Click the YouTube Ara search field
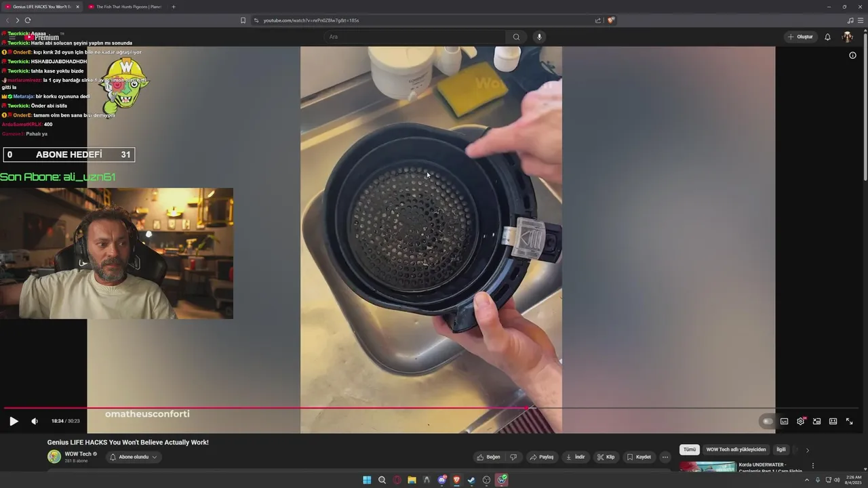The height and width of the screenshot is (488, 868). point(415,37)
